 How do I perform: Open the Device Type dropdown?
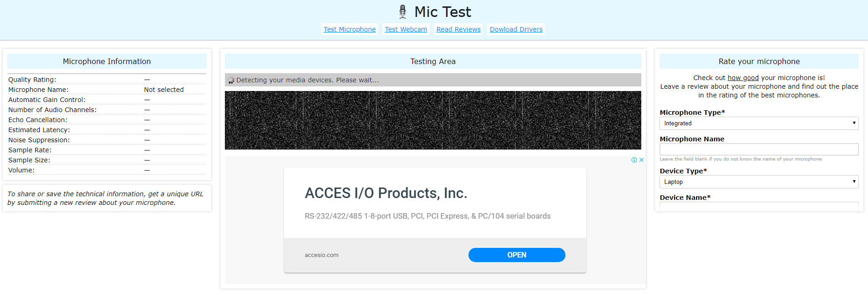point(758,182)
